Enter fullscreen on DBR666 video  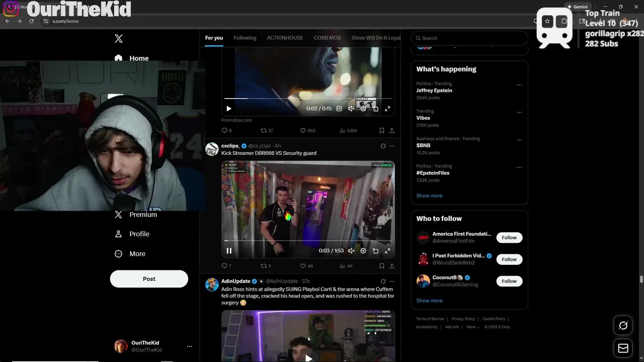pyautogui.click(x=387, y=251)
